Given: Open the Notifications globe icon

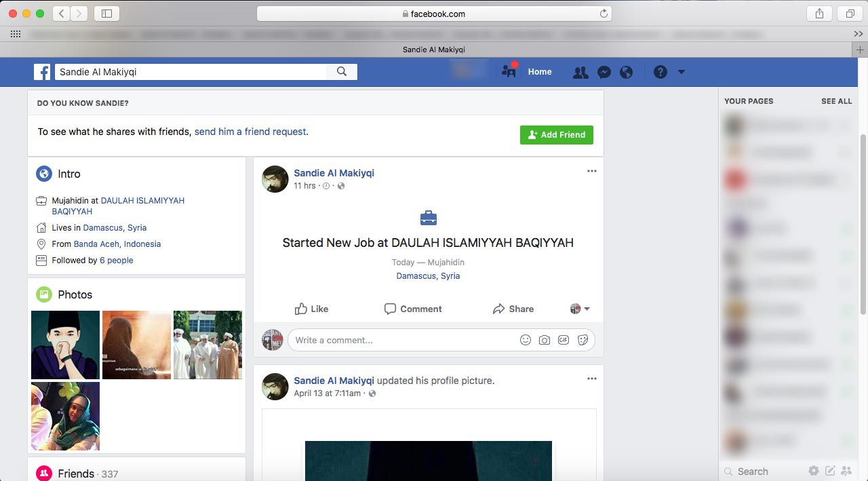Looking at the screenshot, I should pos(627,73).
